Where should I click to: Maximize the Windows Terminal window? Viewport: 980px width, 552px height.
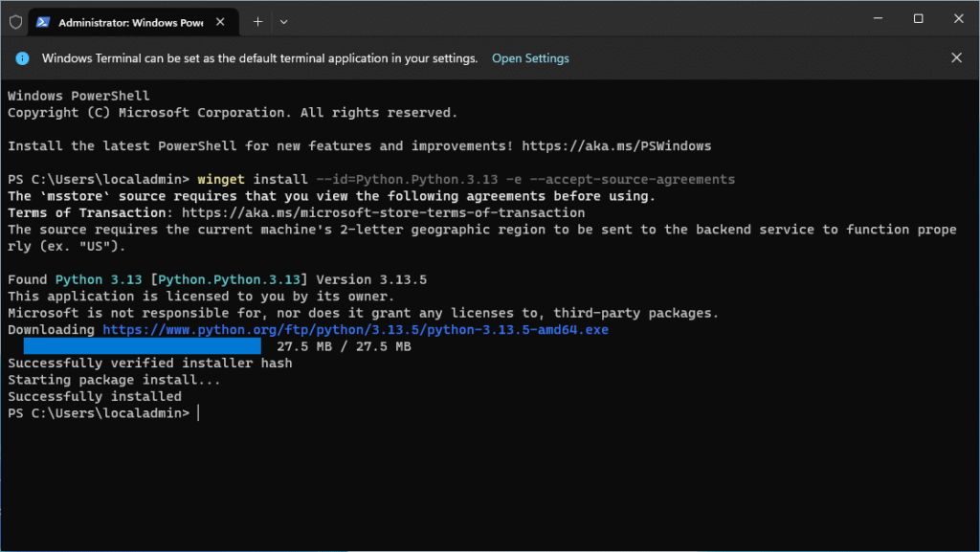918,19
